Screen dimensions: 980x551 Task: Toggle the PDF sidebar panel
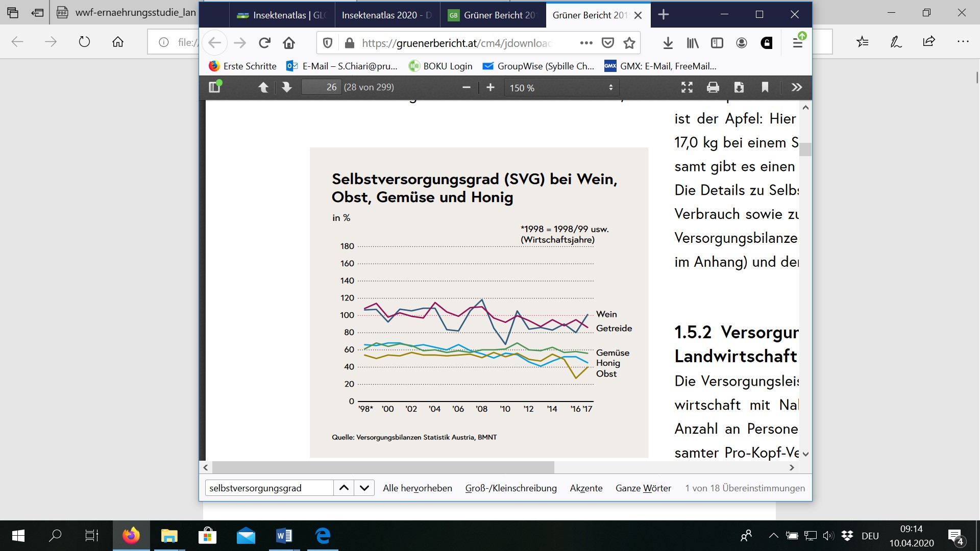(215, 87)
